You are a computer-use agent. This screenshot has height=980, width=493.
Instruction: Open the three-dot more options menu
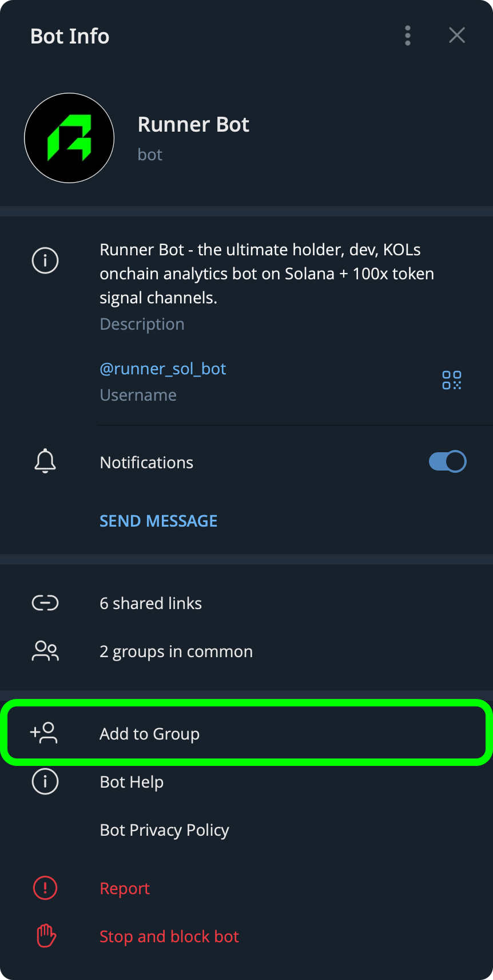pos(408,35)
